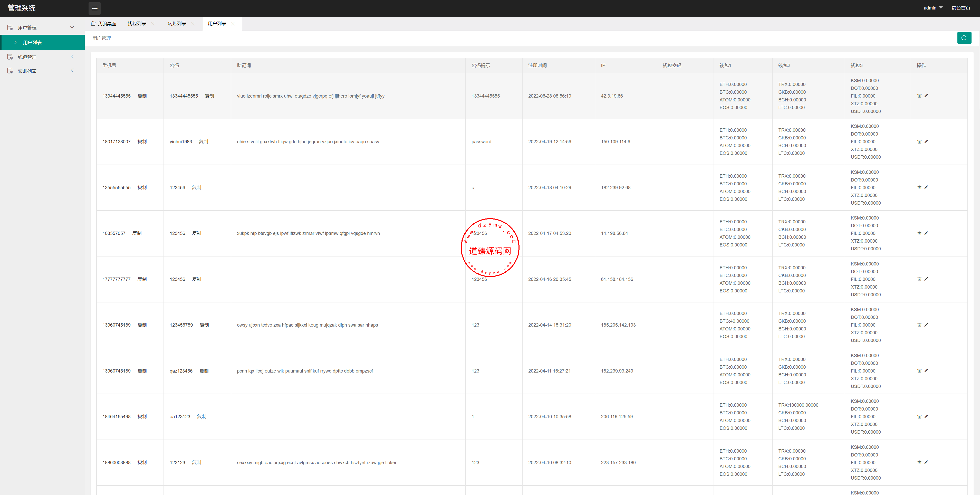Edit user with password 123456789
Viewport: 980px width, 495px height.
click(x=926, y=325)
